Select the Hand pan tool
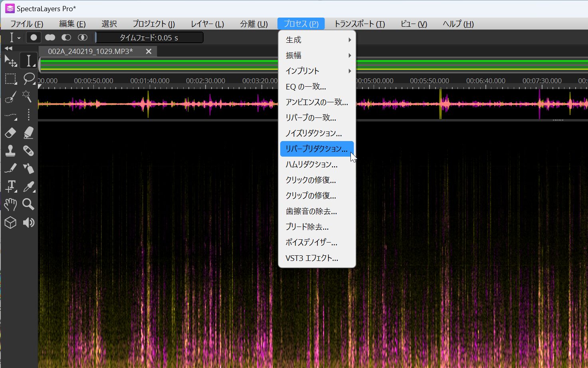The image size is (588, 368). click(x=10, y=204)
